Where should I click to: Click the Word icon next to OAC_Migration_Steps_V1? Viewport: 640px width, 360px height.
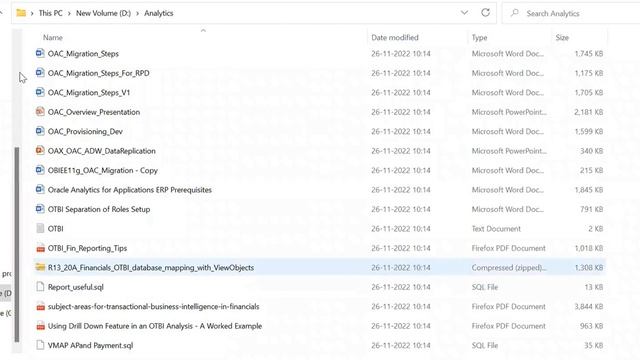40,92
